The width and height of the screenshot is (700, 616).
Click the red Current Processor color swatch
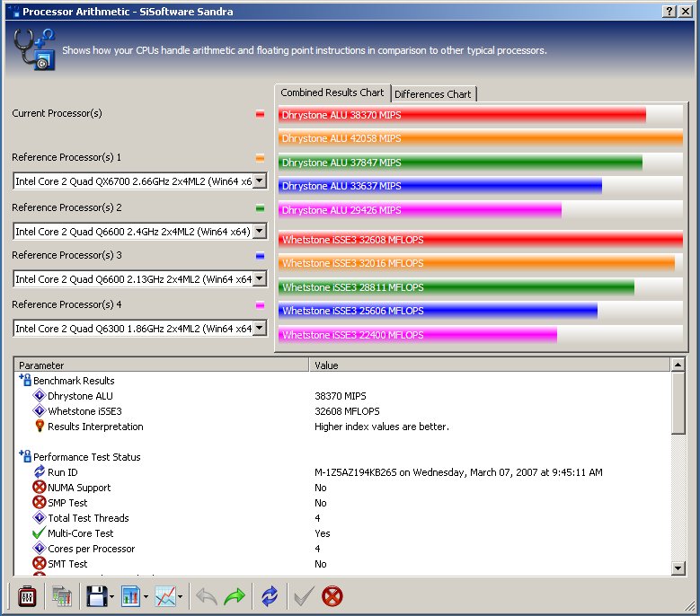[x=260, y=114]
